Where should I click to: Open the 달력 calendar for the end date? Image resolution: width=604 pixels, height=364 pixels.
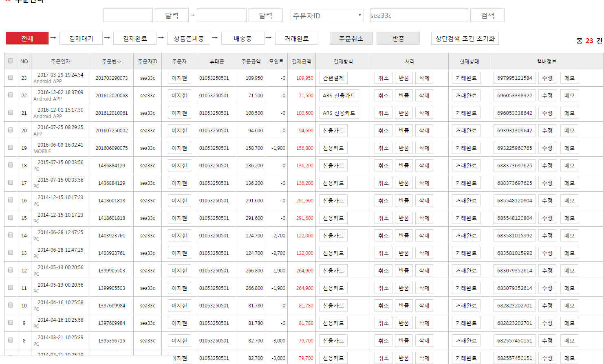pyautogui.click(x=265, y=15)
